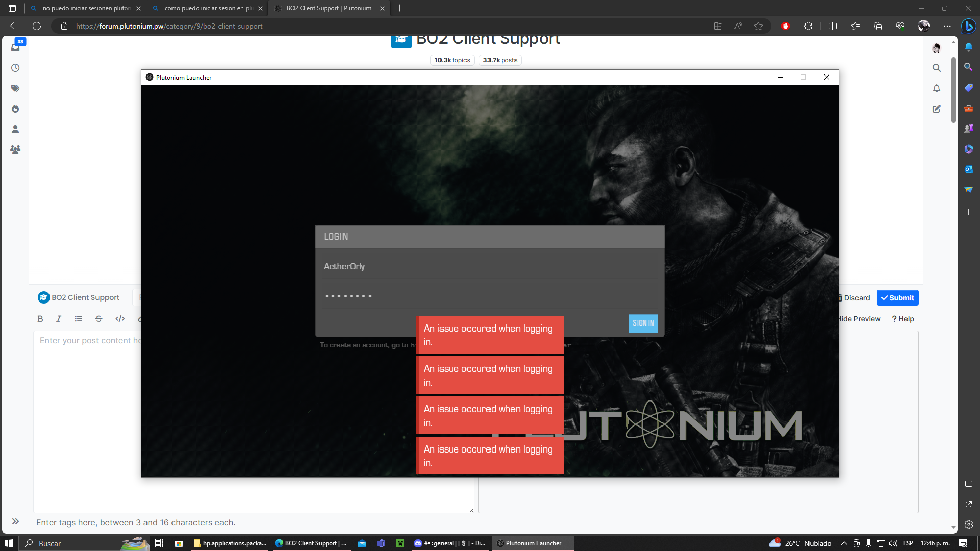Open Bing Copilot sidebar button
The height and width of the screenshot is (551, 980).
tap(968, 26)
